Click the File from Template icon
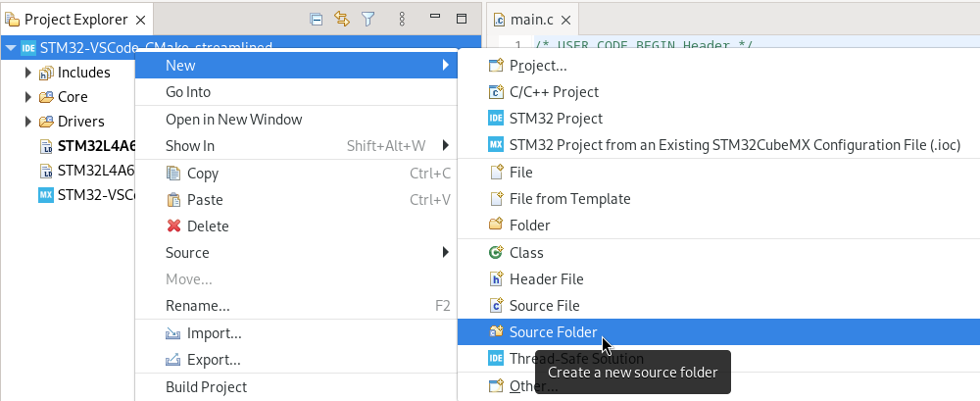 (496, 198)
